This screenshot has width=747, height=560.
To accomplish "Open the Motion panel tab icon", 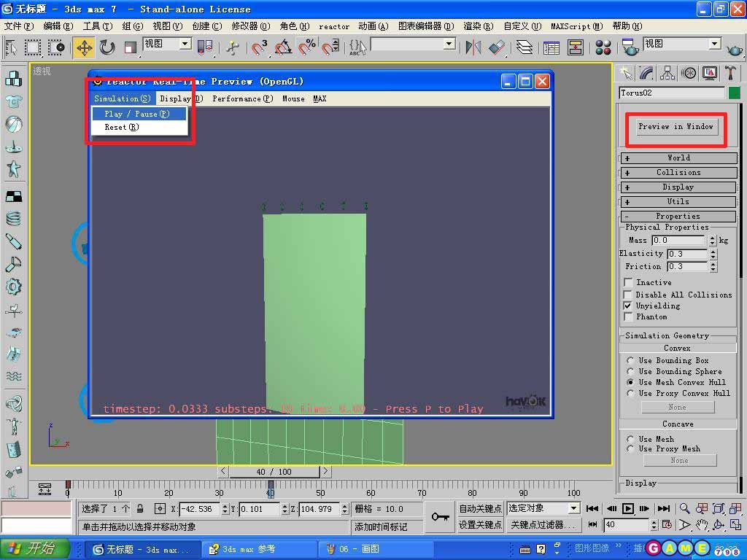I will [689, 73].
